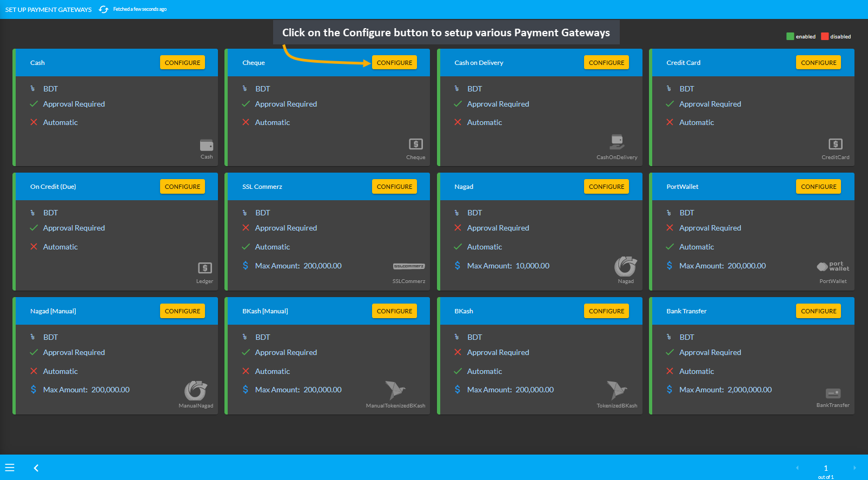The image size is (868, 480).
Task: Click the Approval Required cross icon in PortWallet card
Action: pyautogui.click(x=670, y=228)
